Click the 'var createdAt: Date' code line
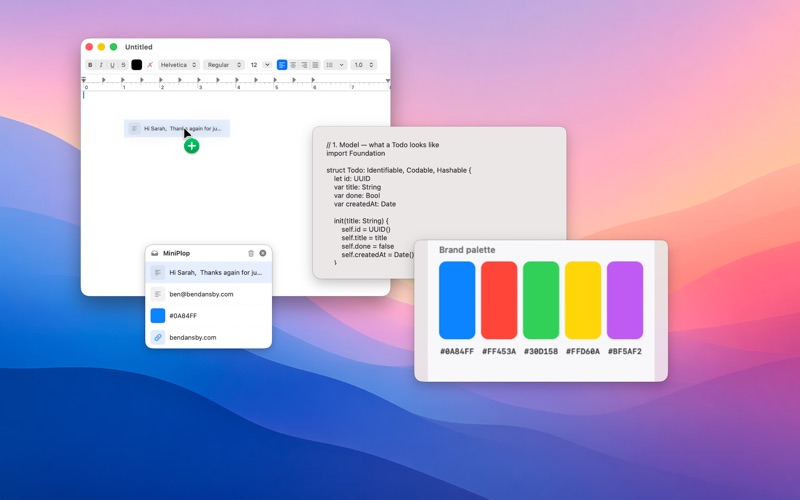Viewport: 800px width, 500px height. pyautogui.click(x=365, y=204)
